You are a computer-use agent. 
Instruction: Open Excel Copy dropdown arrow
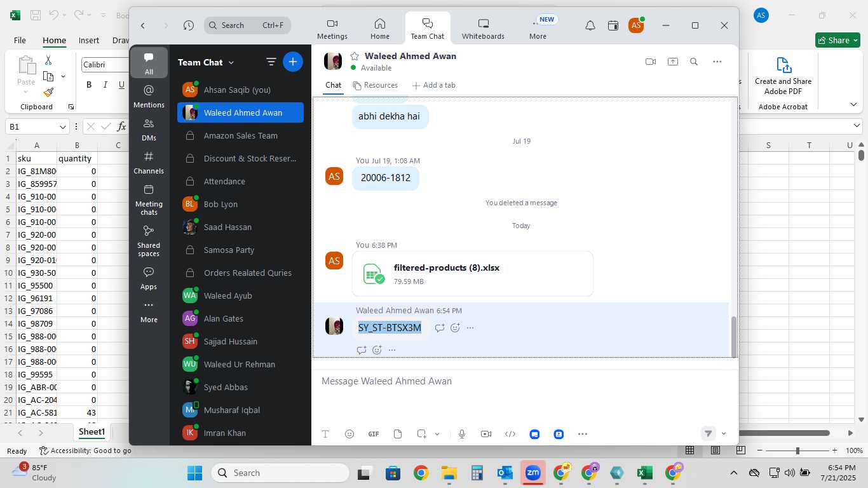click(x=63, y=76)
